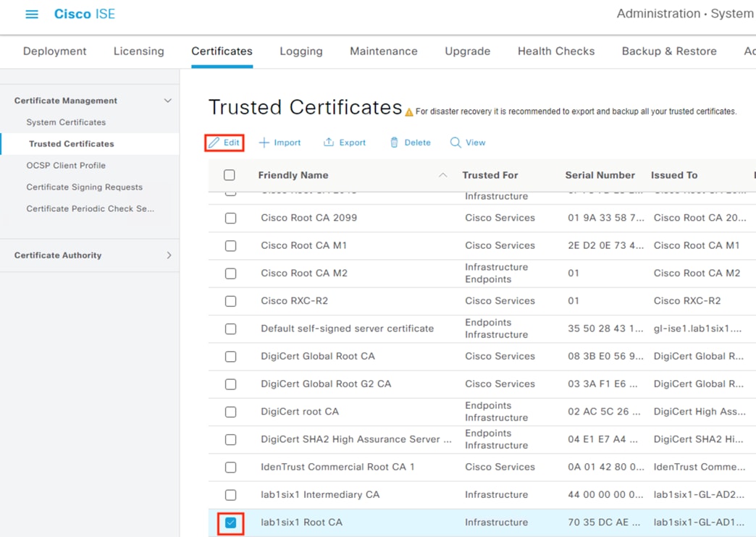The width and height of the screenshot is (756, 537).
Task: Click the Export upload icon
Action: click(328, 142)
